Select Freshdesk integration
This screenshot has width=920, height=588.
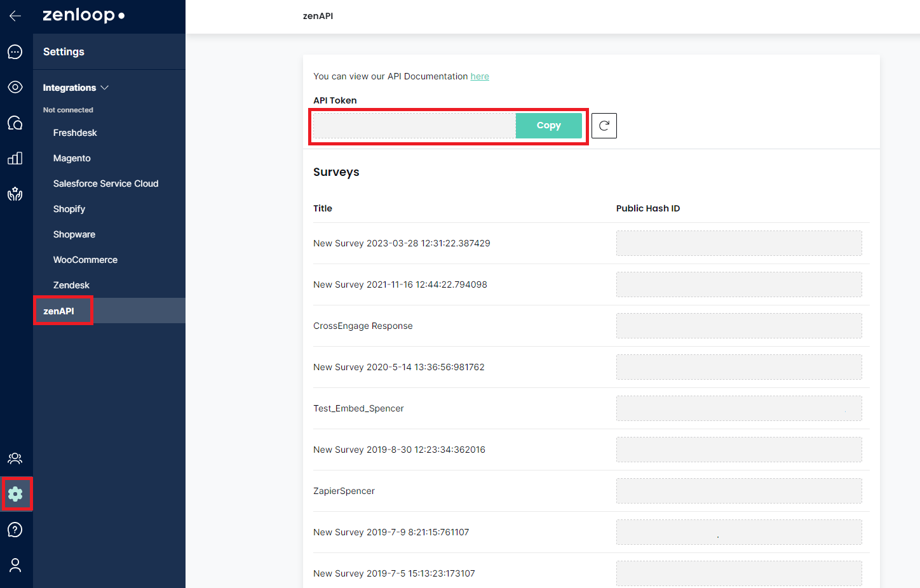(75, 133)
